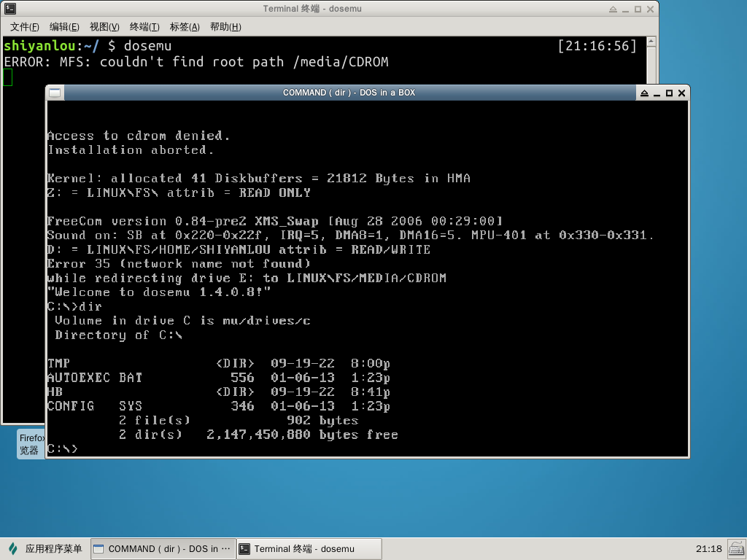The image size is (747, 560).
Task: Open the DOS in a BOX window menu icon
Action: pos(55,93)
